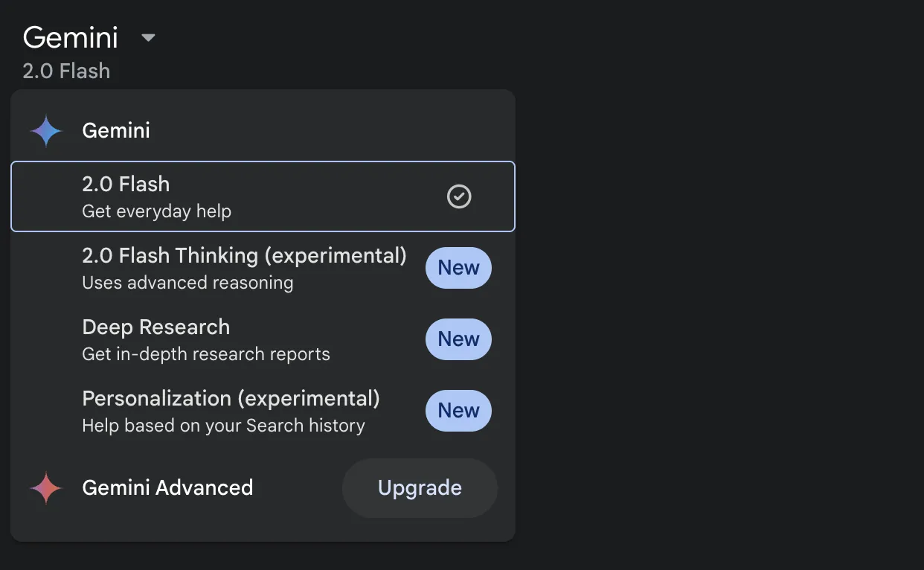The height and width of the screenshot is (570, 924).
Task: Click the 'Get in-depth research reports' text
Action: (x=206, y=354)
